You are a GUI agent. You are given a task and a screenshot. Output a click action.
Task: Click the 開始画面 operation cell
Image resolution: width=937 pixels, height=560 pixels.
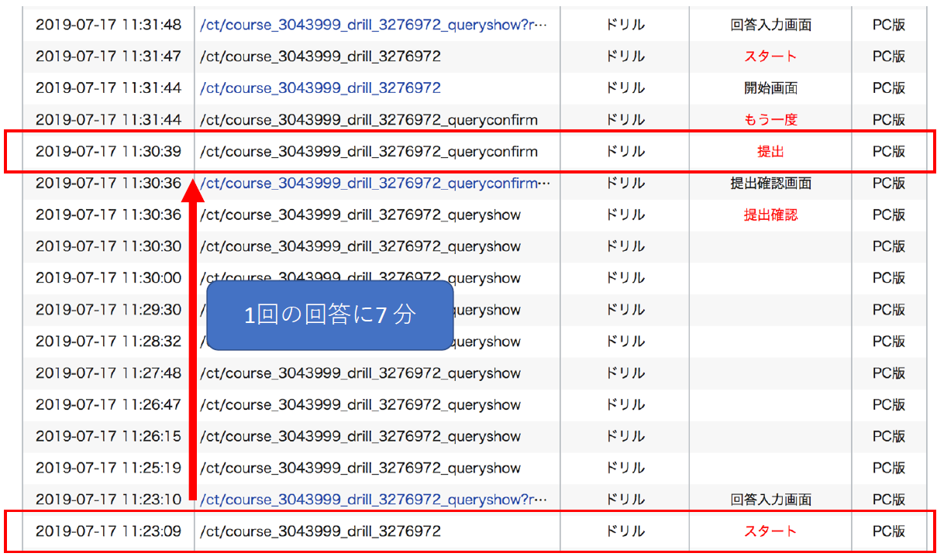tap(770, 88)
